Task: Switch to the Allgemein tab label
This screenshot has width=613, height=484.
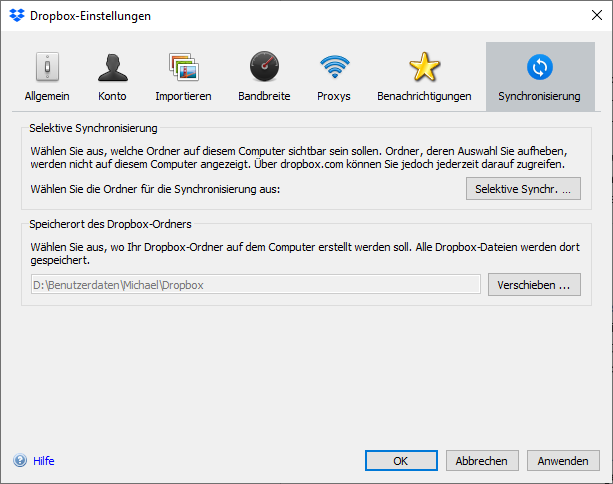Action: pyautogui.click(x=47, y=96)
